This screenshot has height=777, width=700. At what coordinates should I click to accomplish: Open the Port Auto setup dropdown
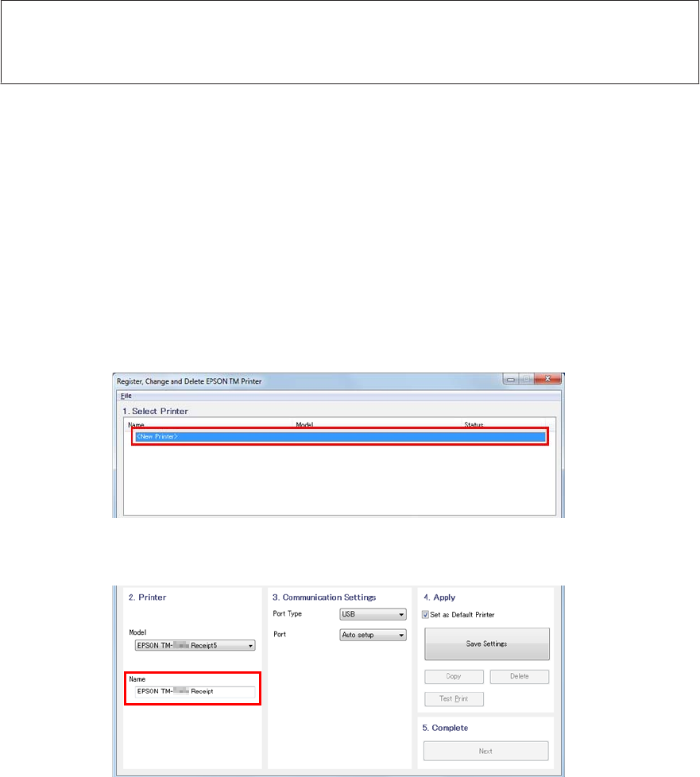click(x=373, y=635)
